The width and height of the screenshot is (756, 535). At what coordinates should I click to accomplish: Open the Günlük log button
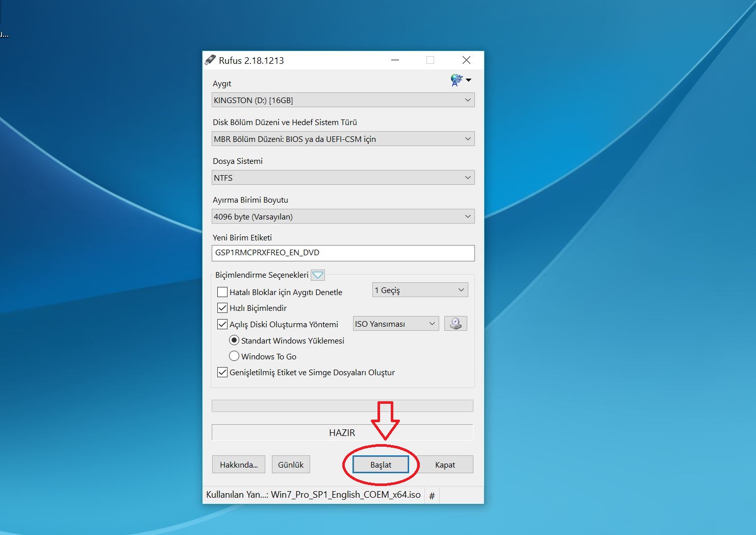291,465
